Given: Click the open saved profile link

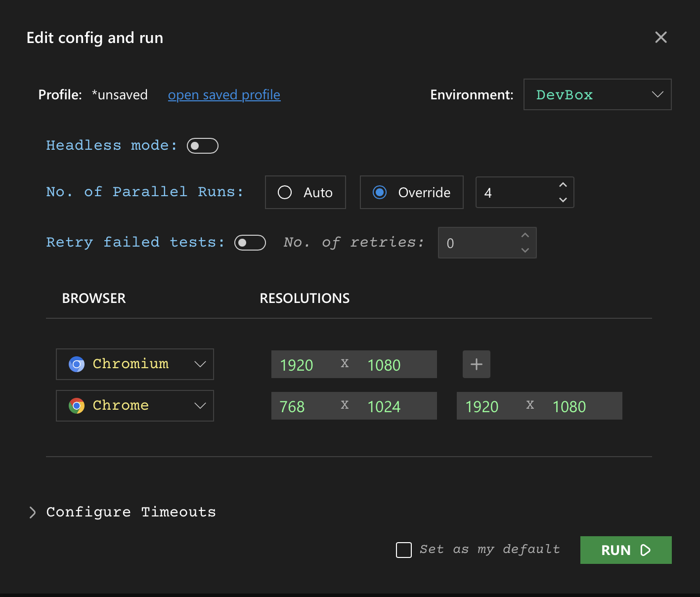Looking at the screenshot, I should point(224,95).
